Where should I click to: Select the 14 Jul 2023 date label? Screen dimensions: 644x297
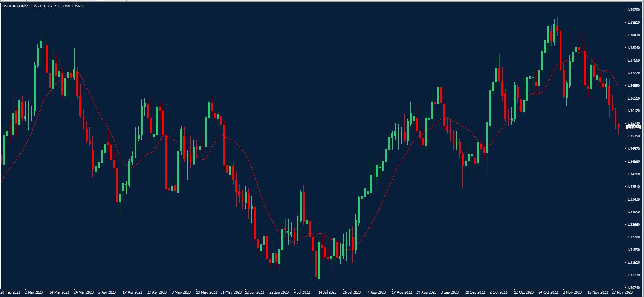coord(328,292)
